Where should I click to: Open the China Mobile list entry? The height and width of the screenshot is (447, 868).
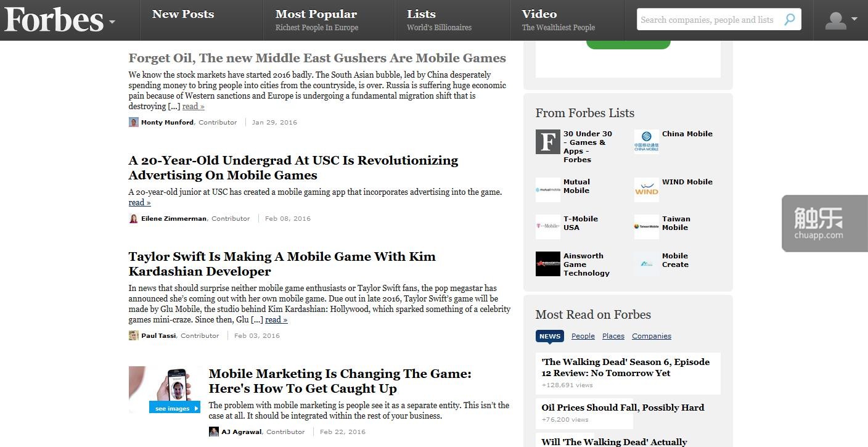coord(687,134)
